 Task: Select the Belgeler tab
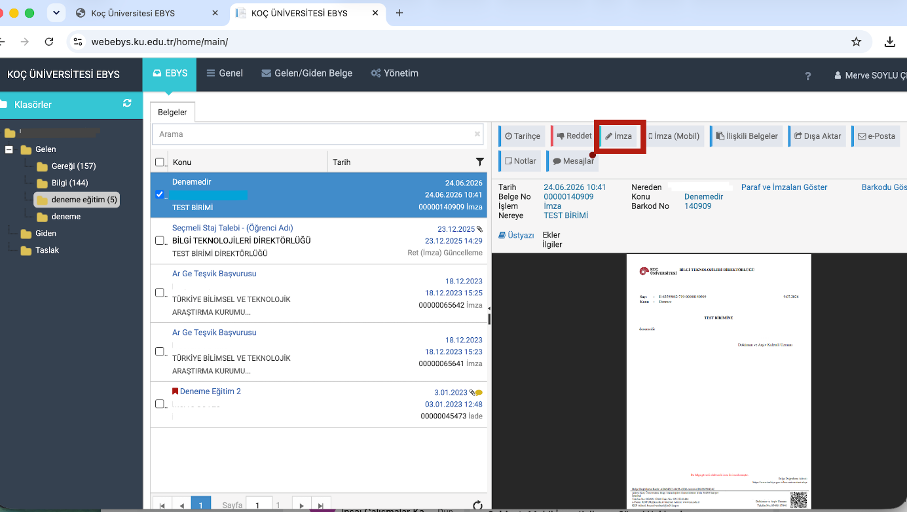pyautogui.click(x=172, y=112)
